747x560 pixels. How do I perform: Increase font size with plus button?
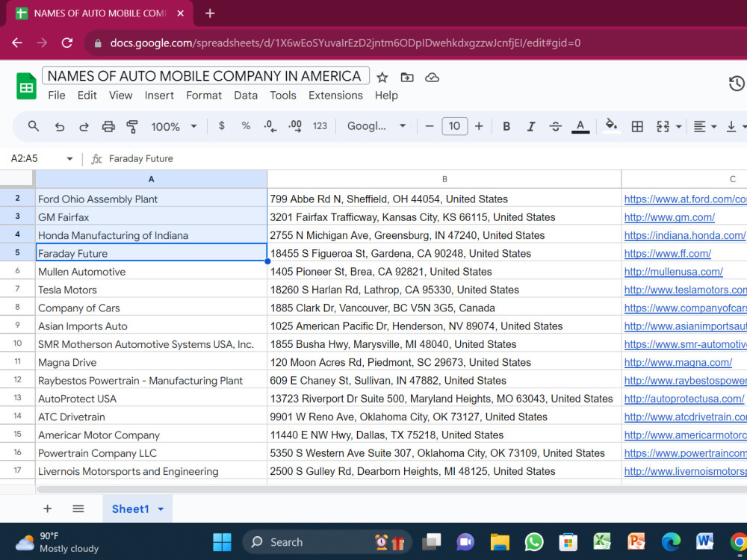pyautogui.click(x=479, y=126)
